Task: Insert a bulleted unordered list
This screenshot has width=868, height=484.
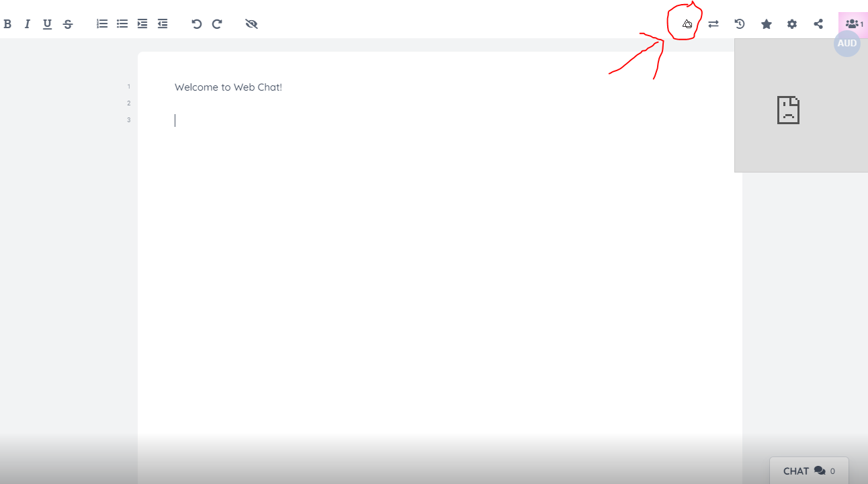Action: pyautogui.click(x=122, y=23)
